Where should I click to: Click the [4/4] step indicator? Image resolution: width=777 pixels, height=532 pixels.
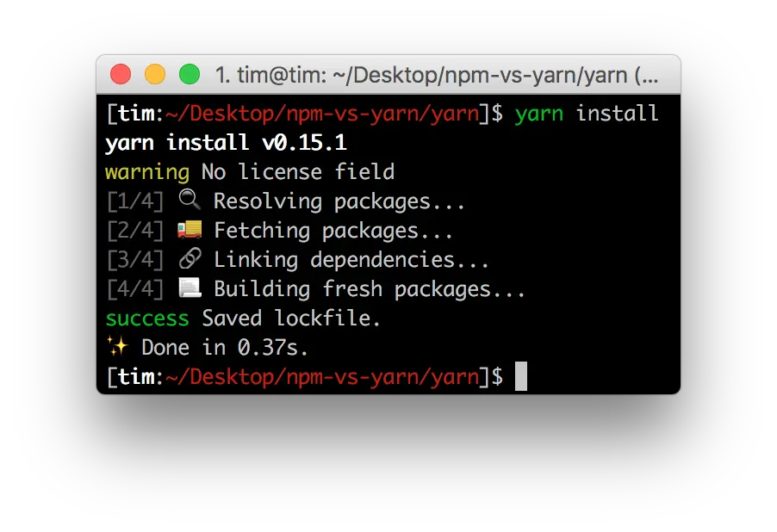click(x=134, y=288)
